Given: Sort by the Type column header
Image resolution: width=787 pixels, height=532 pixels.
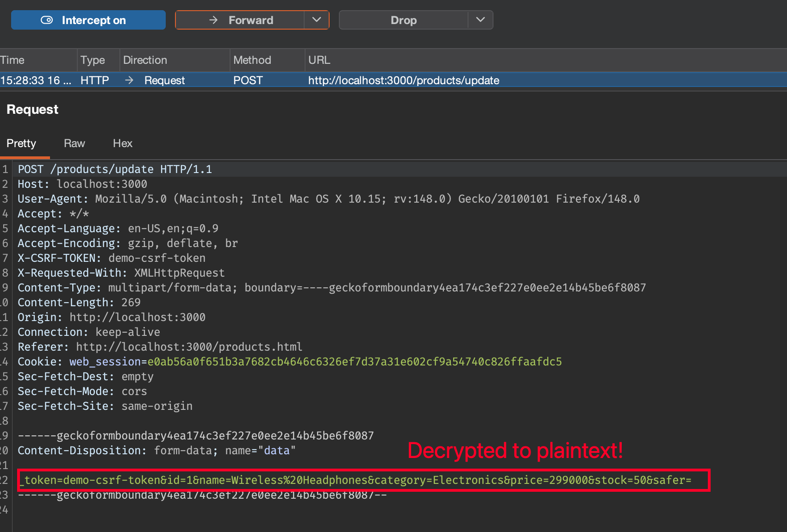Looking at the screenshot, I should pos(93,60).
